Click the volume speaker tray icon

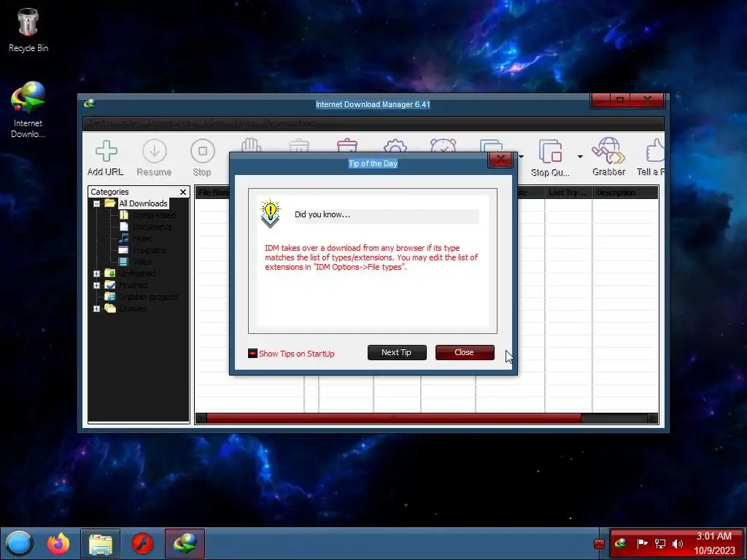click(678, 543)
